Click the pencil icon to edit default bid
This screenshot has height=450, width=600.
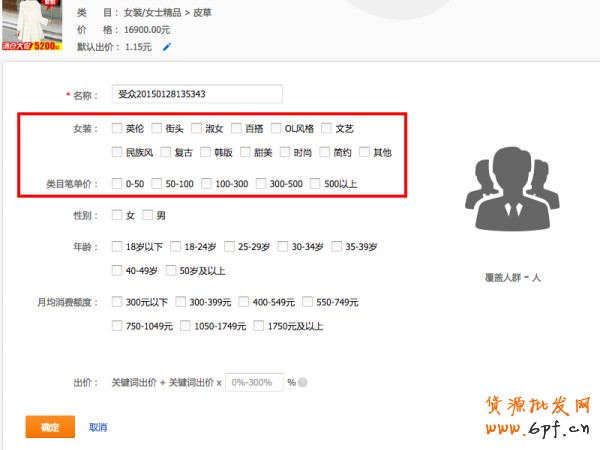pos(167,46)
